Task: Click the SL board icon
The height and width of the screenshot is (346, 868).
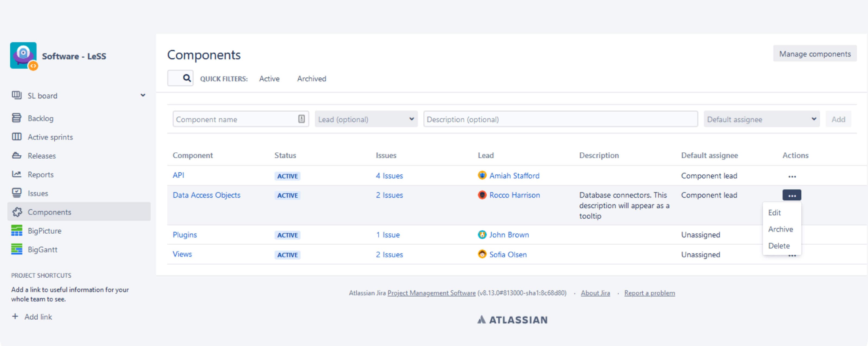Action: coord(17,95)
